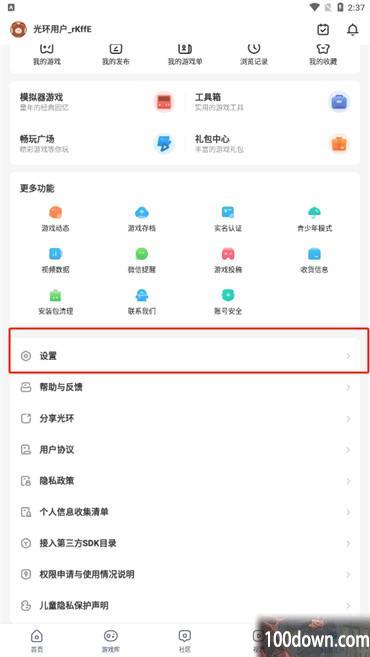The height and width of the screenshot is (657, 370).
Task: Open 游戏动态 icon in more functions
Action: pos(55,212)
